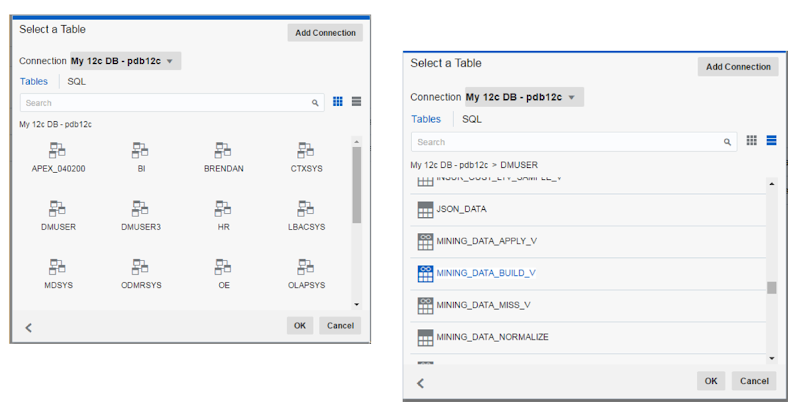This screenshot has width=800, height=410.
Task: Click right dialog scrollbar down arrow
Action: 772,358
